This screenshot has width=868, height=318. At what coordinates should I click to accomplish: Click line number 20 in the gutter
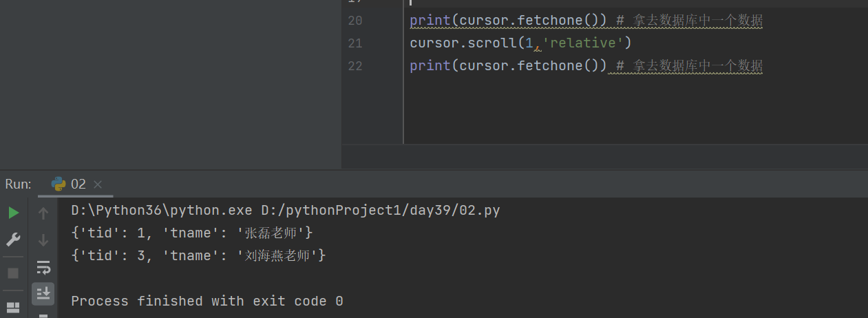click(x=355, y=21)
